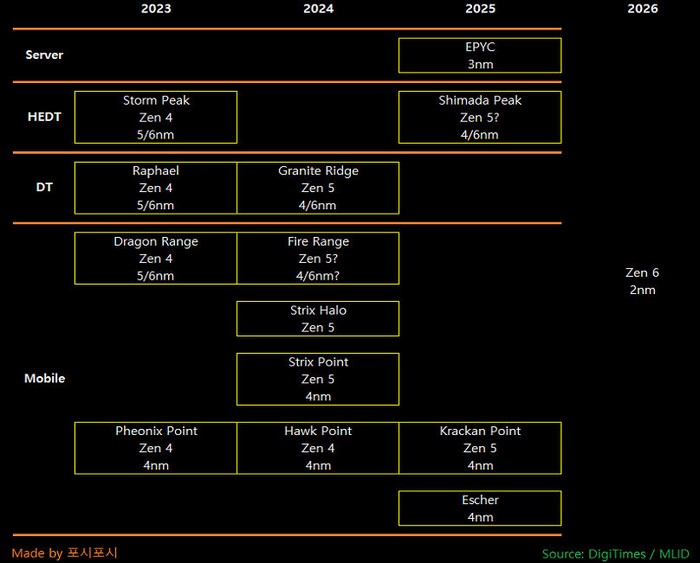Select the Strix Halo box
The width and height of the screenshot is (700, 563).
pyautogui.click(x=318, y=319)
